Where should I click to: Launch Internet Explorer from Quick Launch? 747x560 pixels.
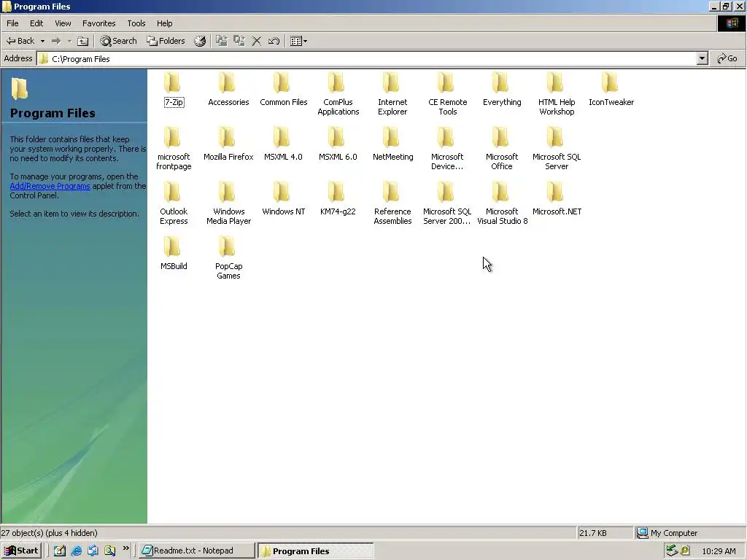click(76, 551)
